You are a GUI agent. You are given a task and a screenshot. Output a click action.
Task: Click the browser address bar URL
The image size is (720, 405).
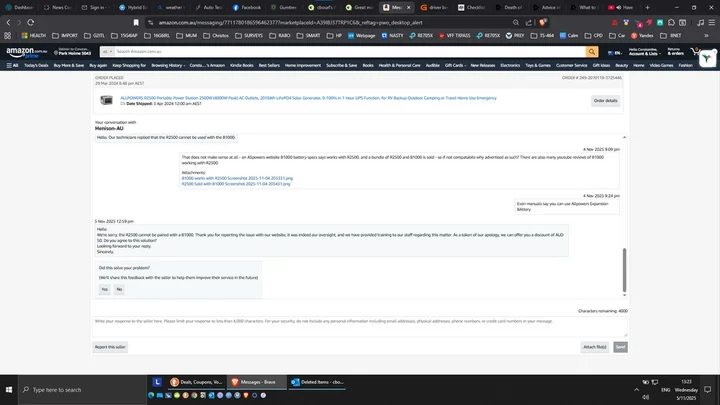tap(291, 22)
